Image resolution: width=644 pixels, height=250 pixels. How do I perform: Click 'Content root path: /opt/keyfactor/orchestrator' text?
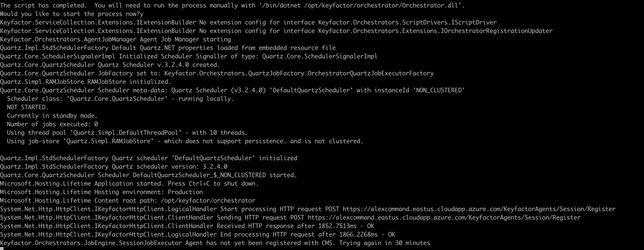(175, 201)
